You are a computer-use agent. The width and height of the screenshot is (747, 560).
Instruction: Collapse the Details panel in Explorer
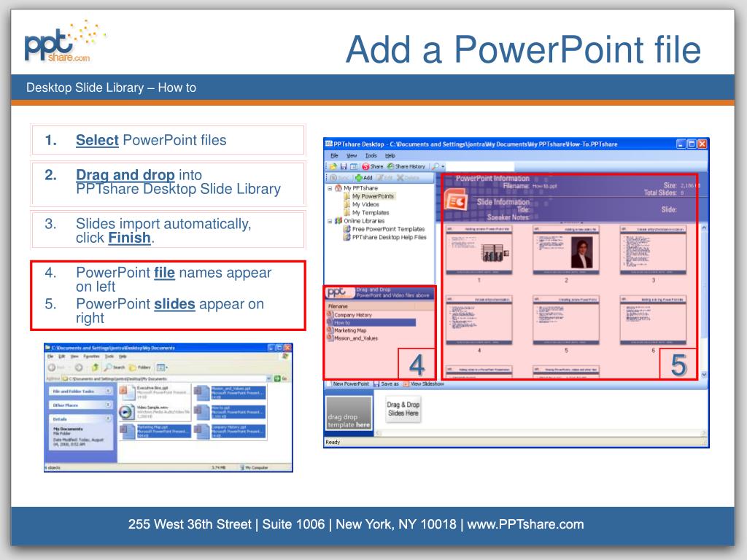click(108, 419)
